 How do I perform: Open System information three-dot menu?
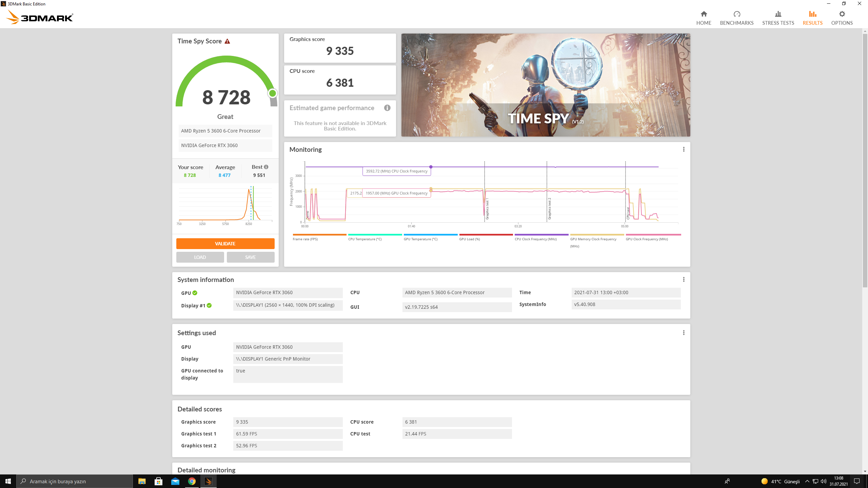pos(684,280)
